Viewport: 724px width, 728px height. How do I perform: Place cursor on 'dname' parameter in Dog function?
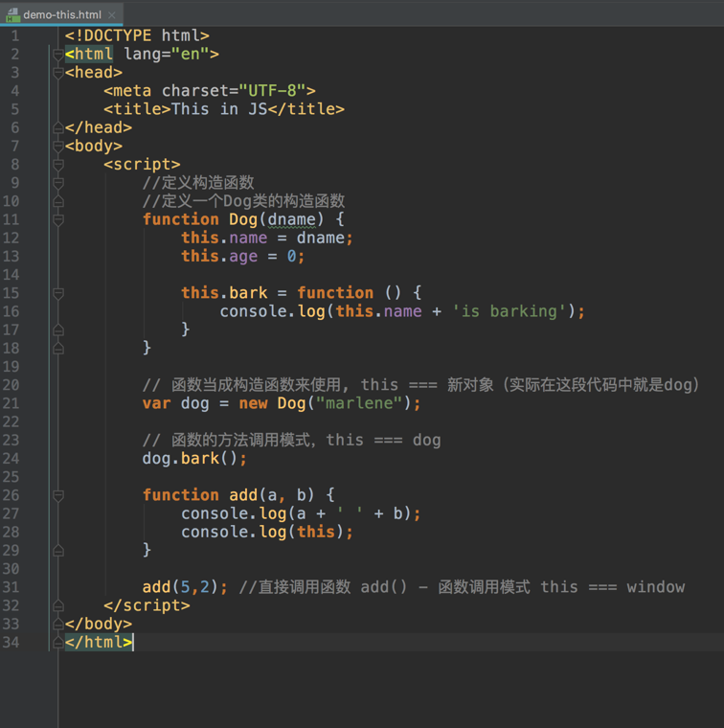(291, 219)
